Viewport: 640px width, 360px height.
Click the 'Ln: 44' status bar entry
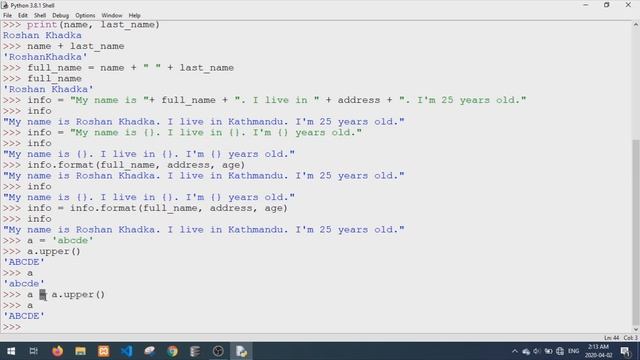(x=611, y=338)
